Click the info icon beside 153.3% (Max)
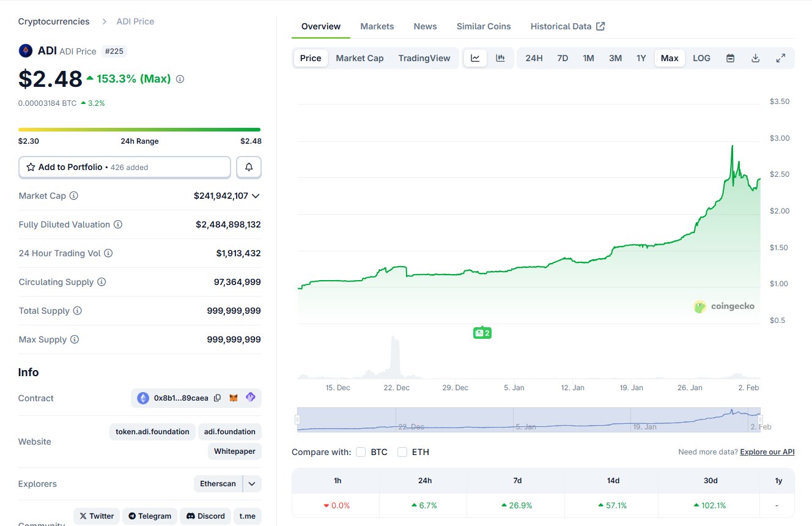812x526 pixels. pyautogui.click(x=180, y=79)
